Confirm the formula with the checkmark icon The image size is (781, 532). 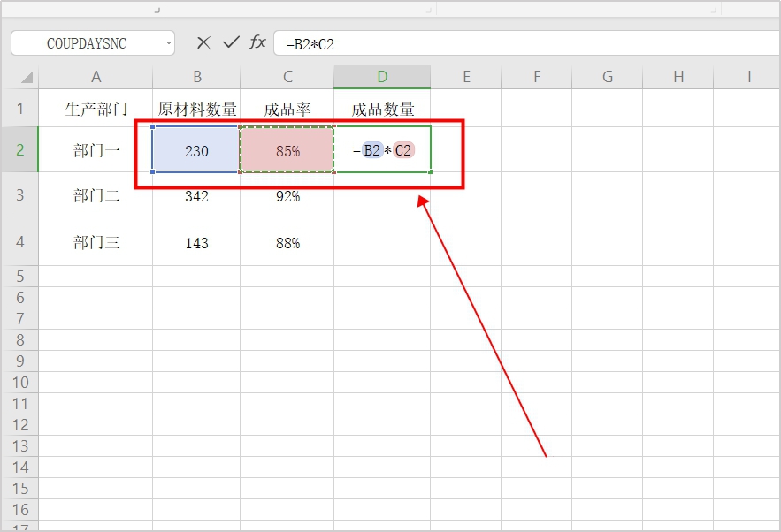(x=231, y=42)
